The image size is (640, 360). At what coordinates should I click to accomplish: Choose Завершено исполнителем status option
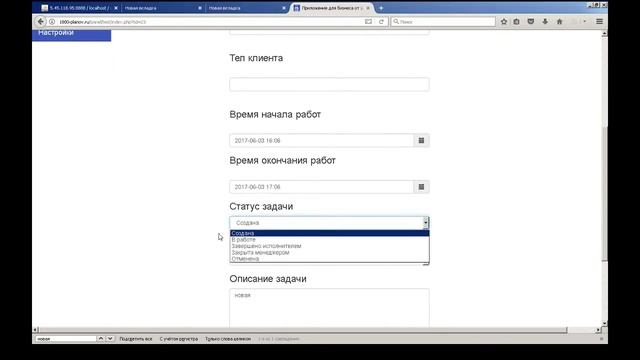tap(329, 246)
